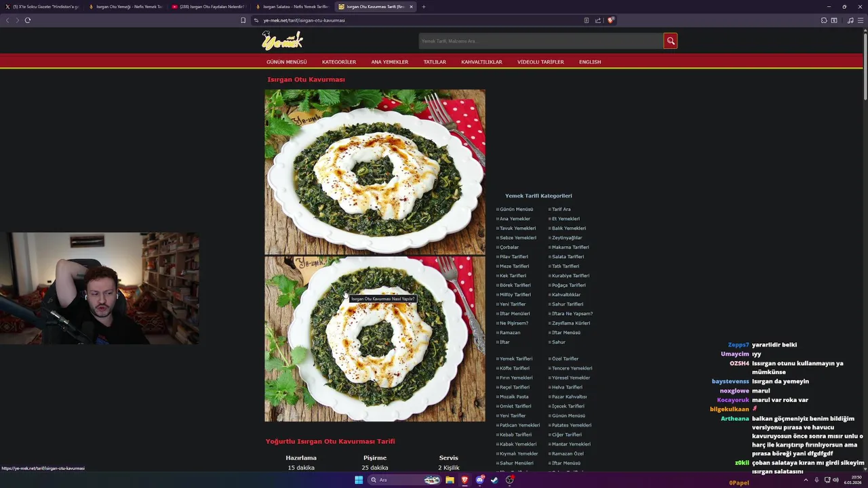Open Discord from the taskbar

pyautogui.click(x=479, y=480)
